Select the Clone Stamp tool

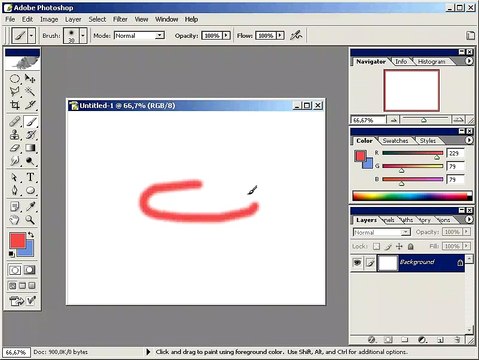click(x=15, y=135)
